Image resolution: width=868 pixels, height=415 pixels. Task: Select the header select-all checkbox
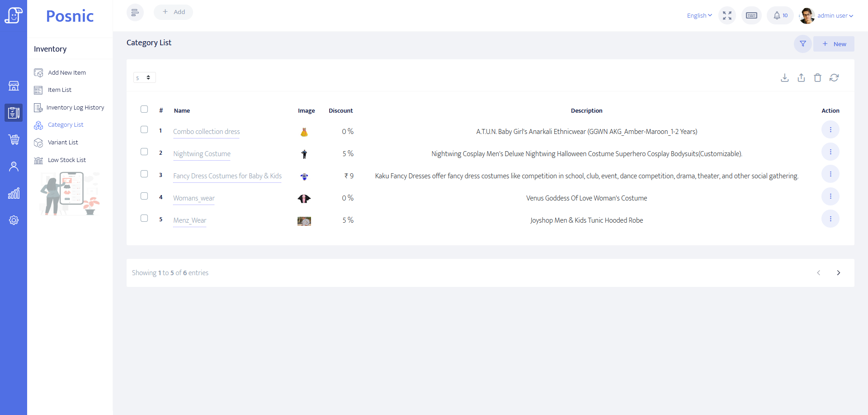click(x=144, y=109)
